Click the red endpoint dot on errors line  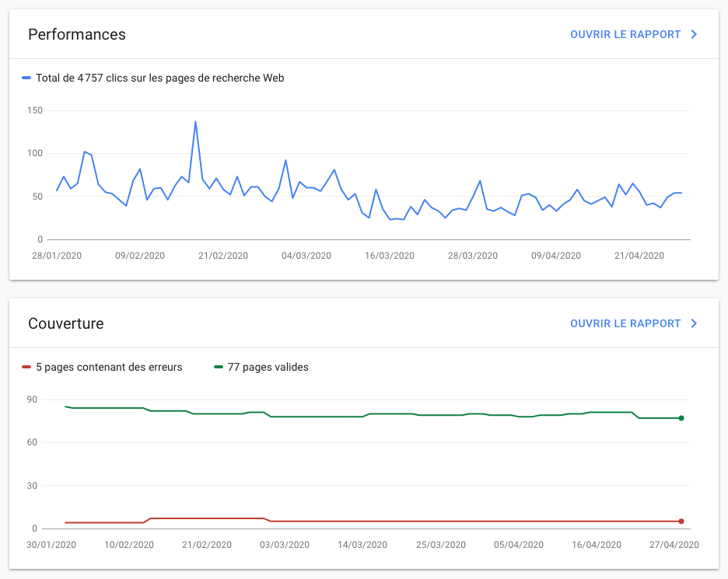(680, 521)
